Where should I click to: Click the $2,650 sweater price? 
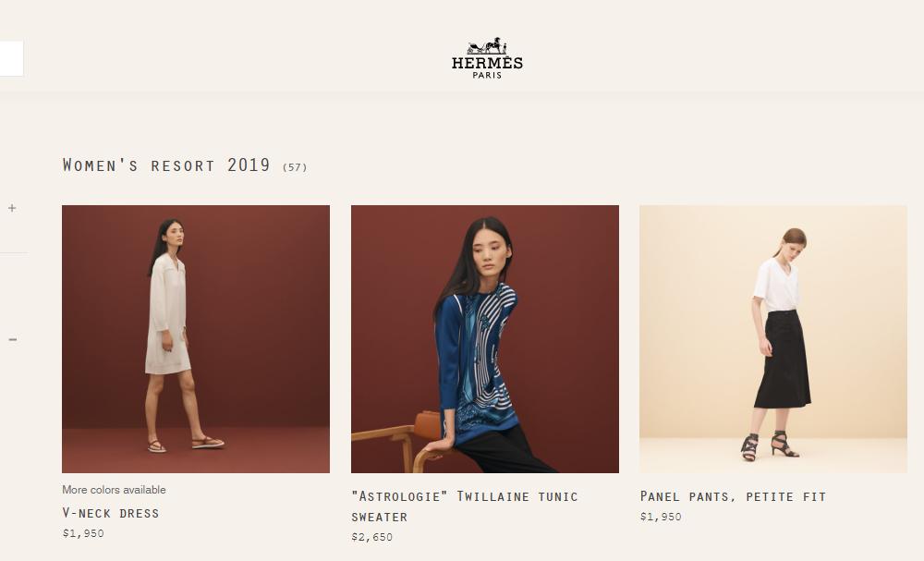(x=371, y=537)
